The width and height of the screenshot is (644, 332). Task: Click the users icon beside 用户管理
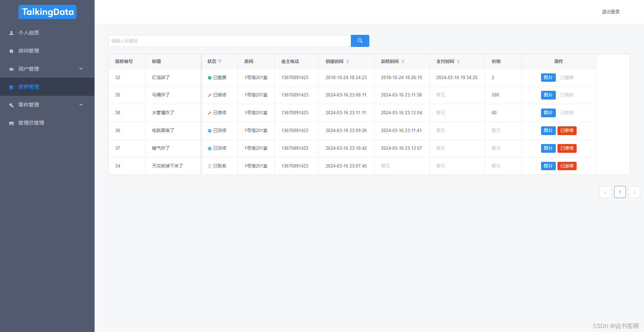point(11,69)
